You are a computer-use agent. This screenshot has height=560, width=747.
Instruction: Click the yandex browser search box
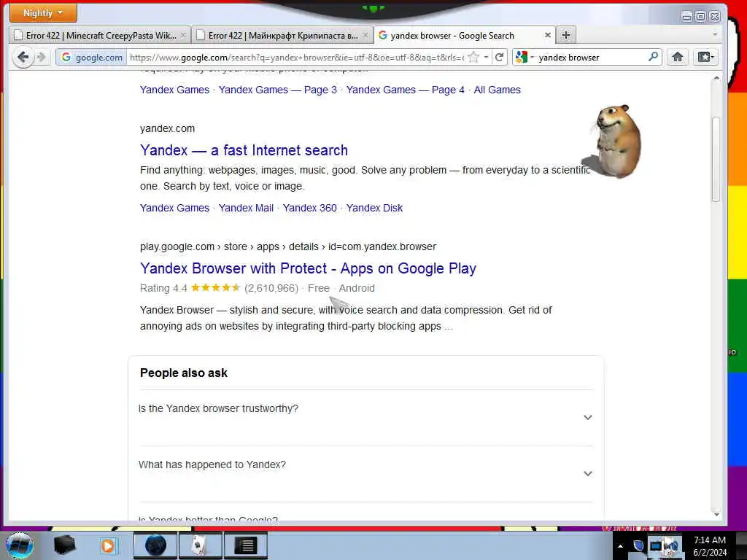click(x=591, y=57)
